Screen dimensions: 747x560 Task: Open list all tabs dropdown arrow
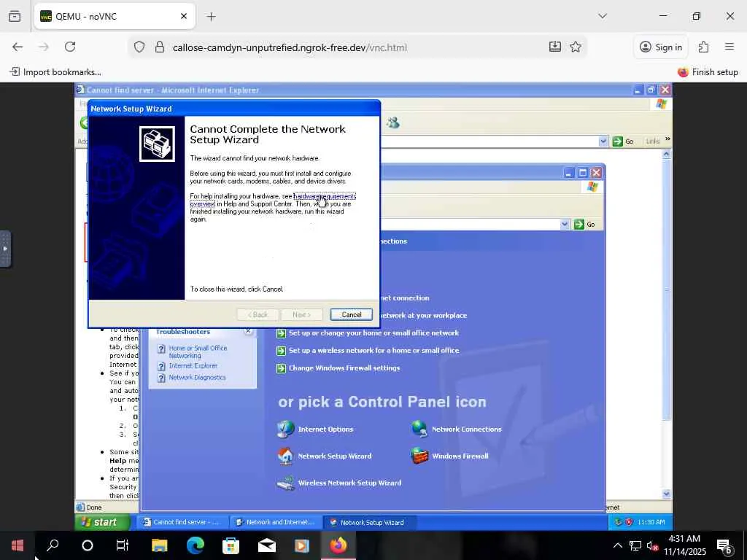pyautogui.click(x=602, y=16)
